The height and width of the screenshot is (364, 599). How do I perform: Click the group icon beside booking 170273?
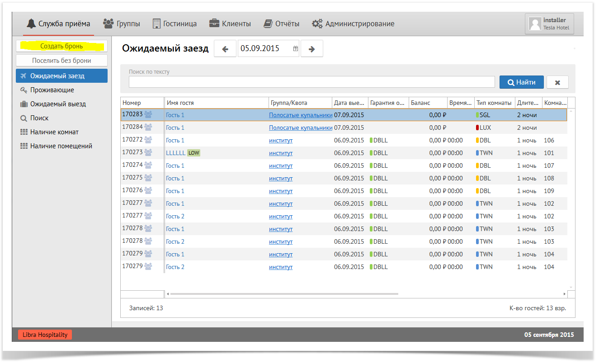click(148, 153)
